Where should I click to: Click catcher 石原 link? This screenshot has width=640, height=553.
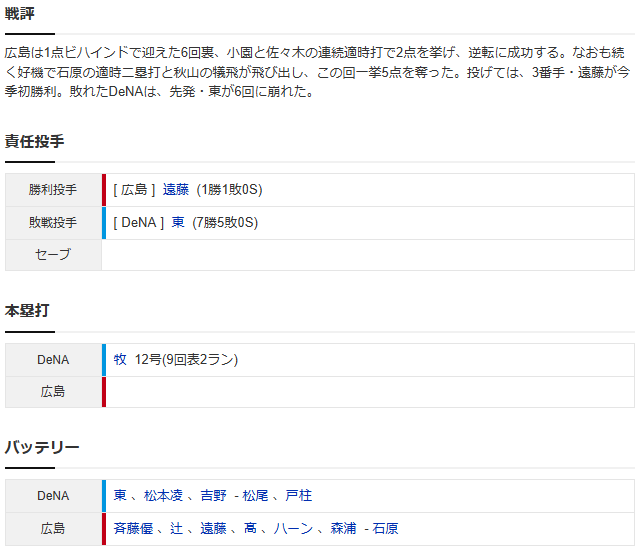pyautogui.click(x=385, y=529)
